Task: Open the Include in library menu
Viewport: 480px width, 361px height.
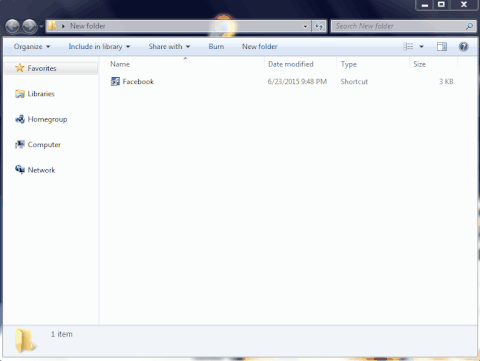Action: pos(99,47)
